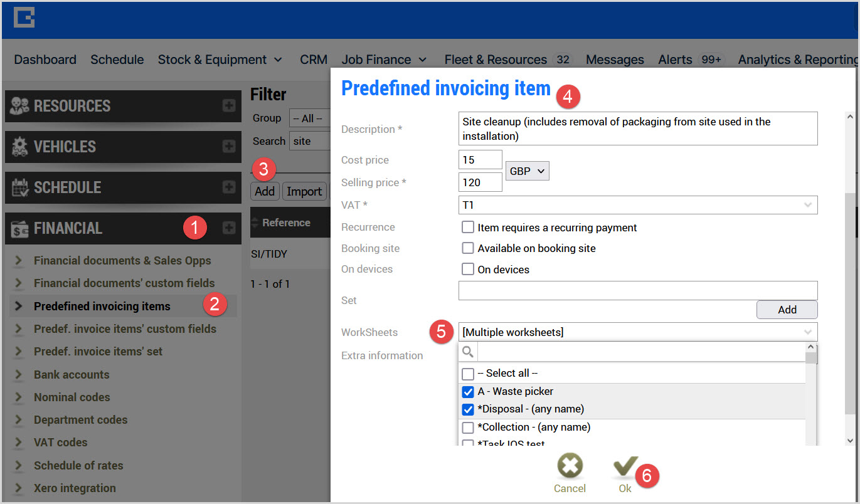Enable Item requires a recurring payment

pyautogui.click(x=467, y=227)
